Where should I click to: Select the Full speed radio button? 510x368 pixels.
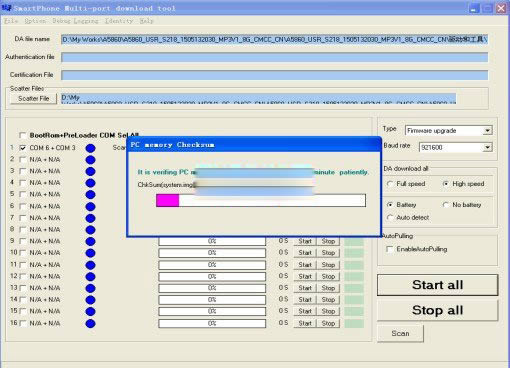coord(390,184)
